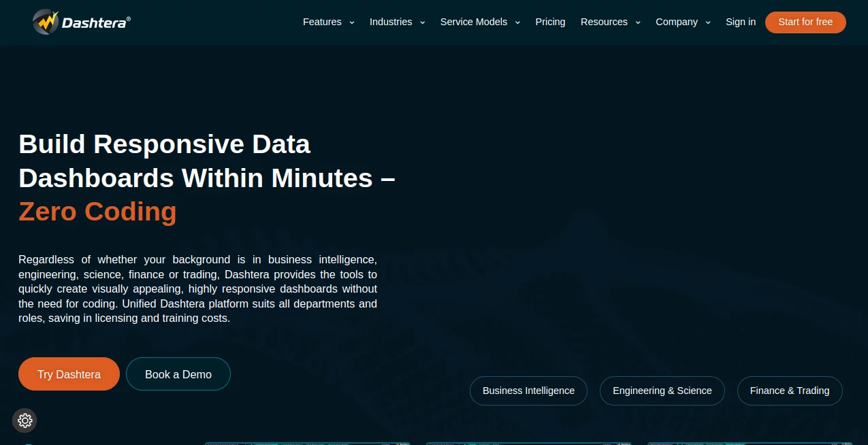Click the Start for free button
Viewport: 868px width, 445px height.
(805, 22)
